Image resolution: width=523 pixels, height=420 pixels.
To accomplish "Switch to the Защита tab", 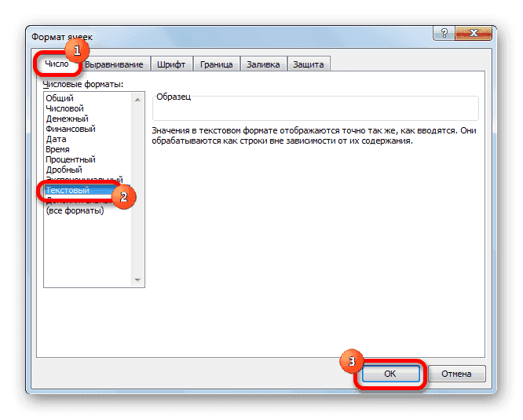I will tap(308, 64).
